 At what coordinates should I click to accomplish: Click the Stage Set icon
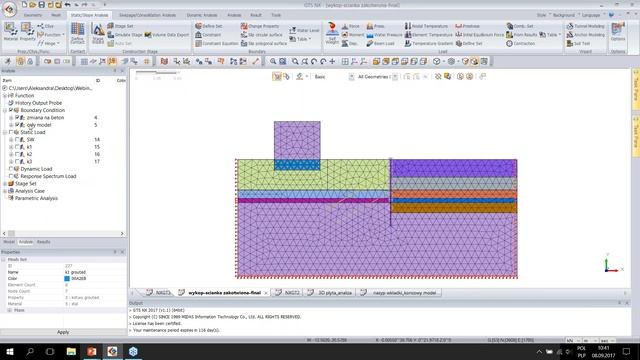click(x=120, y=26)
